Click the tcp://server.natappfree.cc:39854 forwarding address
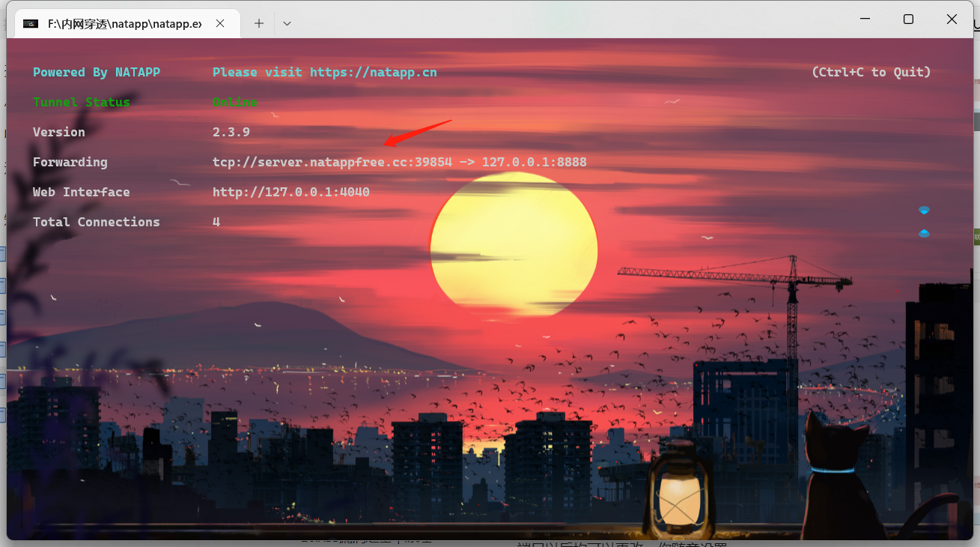The height and width of the screenshot is (547, 980). coord(332,162)
